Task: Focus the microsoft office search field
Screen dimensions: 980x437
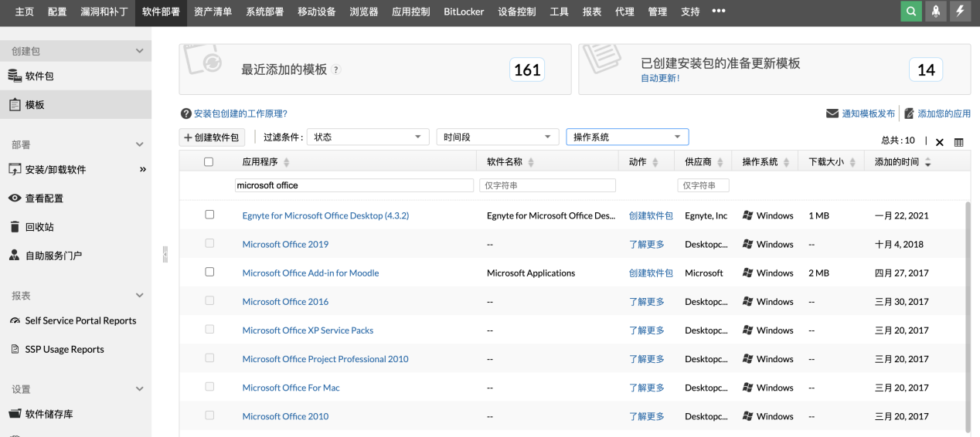Action: (x=354, y=185)
